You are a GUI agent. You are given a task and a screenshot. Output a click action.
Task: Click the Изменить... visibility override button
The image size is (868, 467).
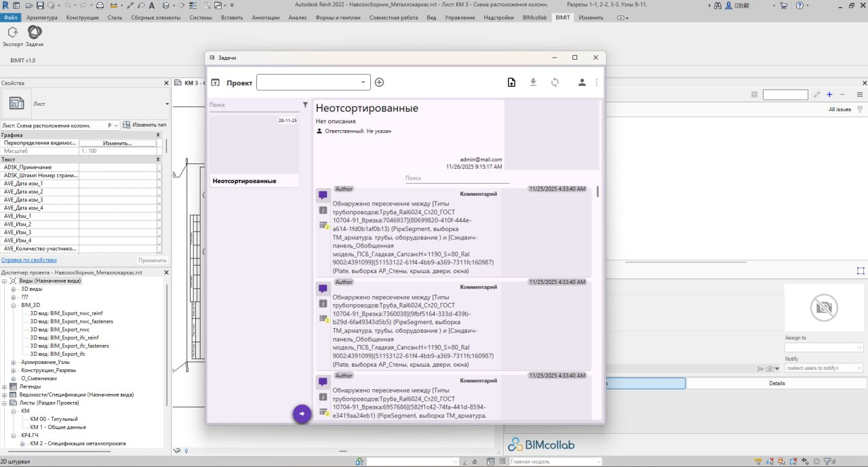[x=117, y=144]
